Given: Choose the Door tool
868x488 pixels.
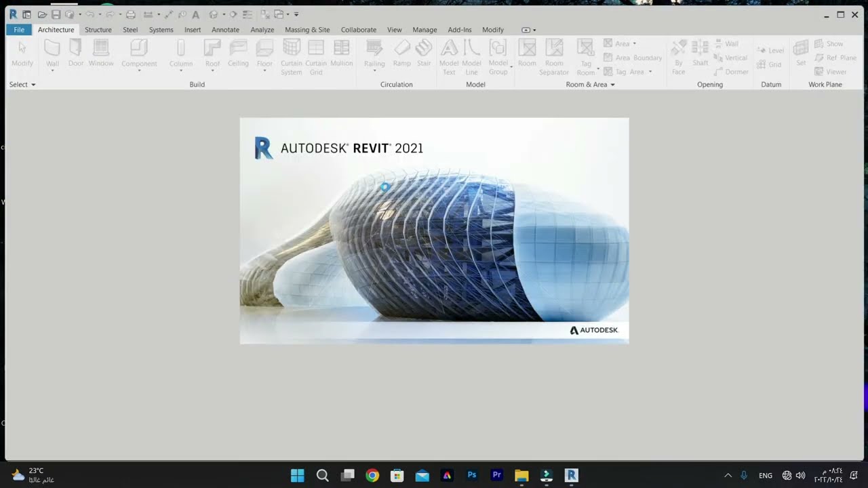Looking at the screenshot, I should 76,53.
